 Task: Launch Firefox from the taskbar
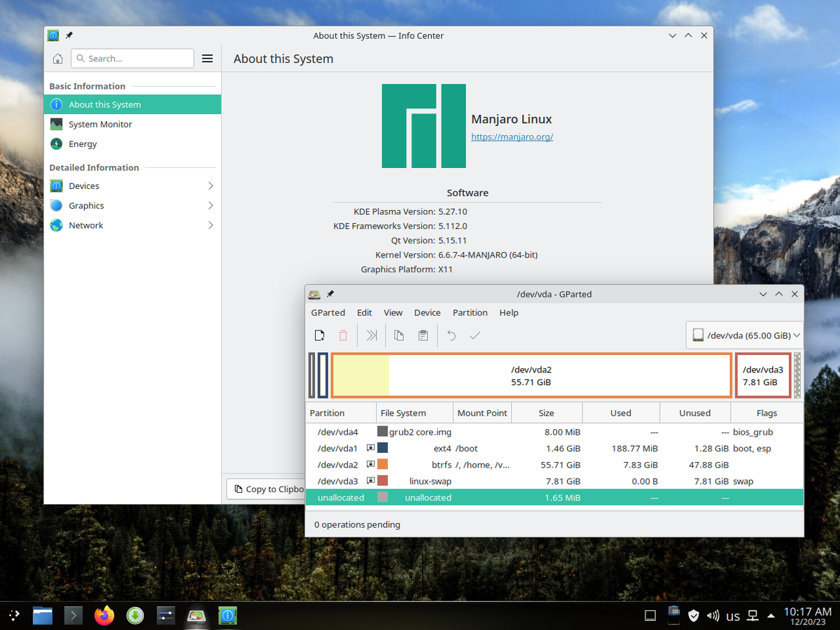(x=104, y=615)
